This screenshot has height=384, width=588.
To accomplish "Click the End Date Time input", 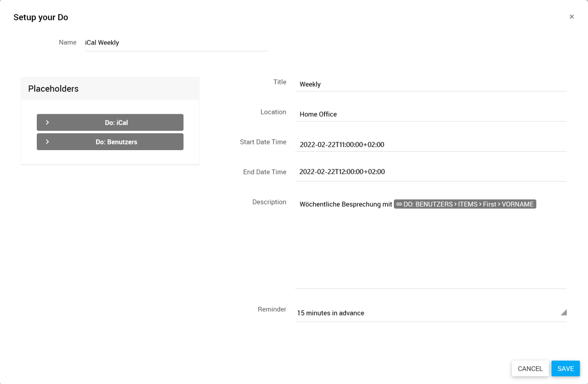I will 430,172.
